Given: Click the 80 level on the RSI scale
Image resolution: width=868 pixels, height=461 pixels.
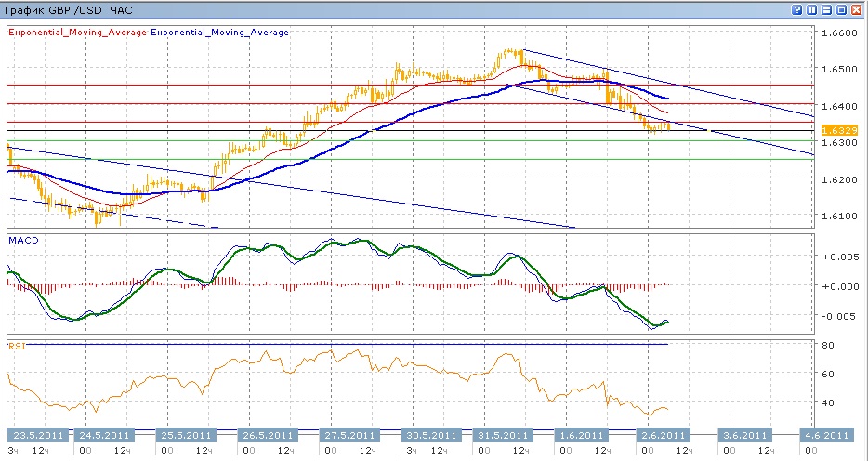Looking at the screenshot, I should pos(829,345).
